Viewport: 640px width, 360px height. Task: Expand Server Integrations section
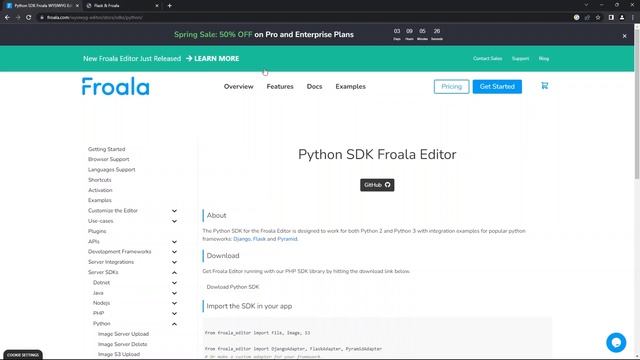(174, 262)
